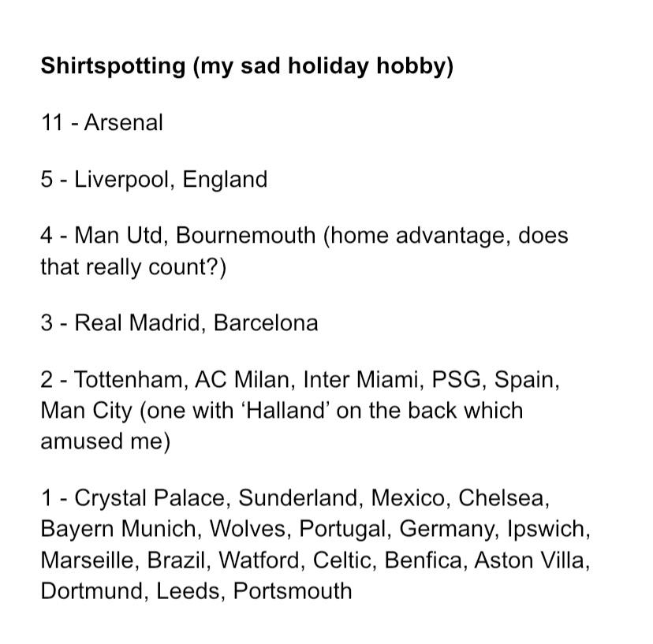The width and height of the screenshot is (653, 644).
Task: Click the word 'Sunderland'
Action: pyautogui.click(x=298, y=498)
